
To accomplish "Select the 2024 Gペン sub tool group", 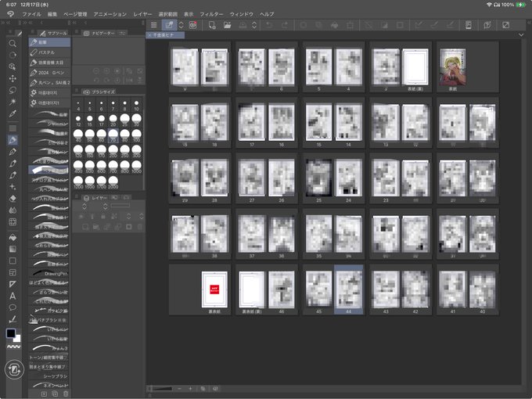I will [49, 73].
